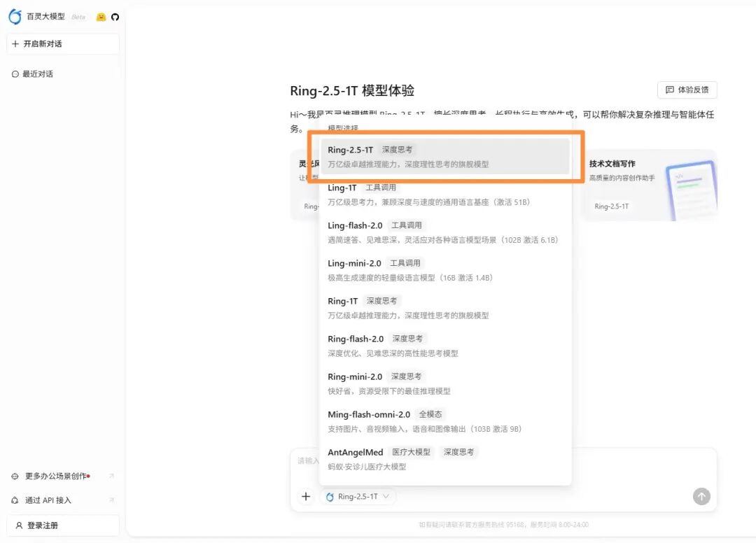Click the external arrow next to 通过 API 接入
This screenshot has width=756, height=543.
click(111, 500)
